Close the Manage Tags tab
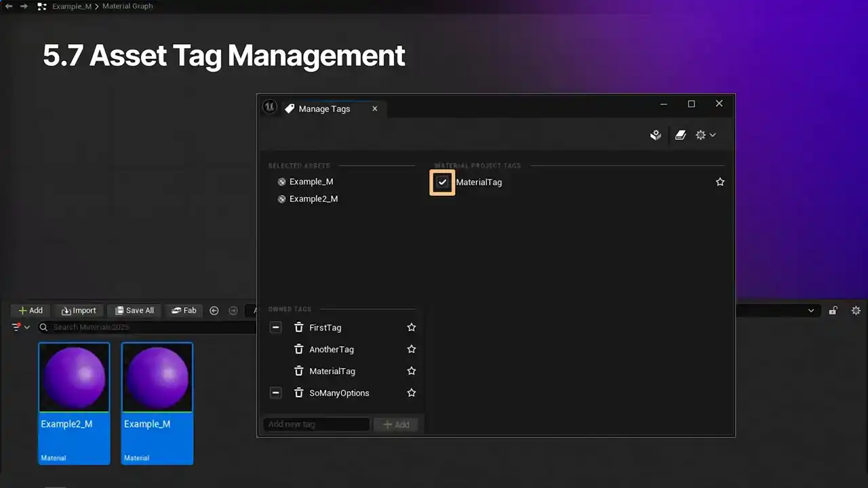The width and height of the screenshot is (868, 488). (374, 109)
